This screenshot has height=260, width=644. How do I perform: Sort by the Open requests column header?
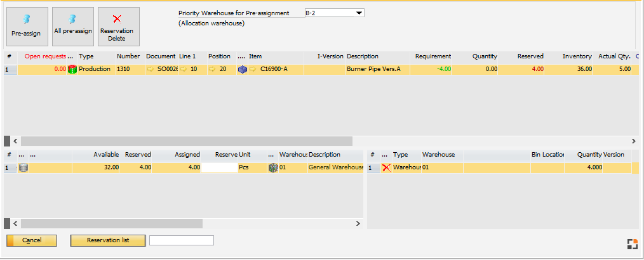pyautogui.click(x=45, y=56)
